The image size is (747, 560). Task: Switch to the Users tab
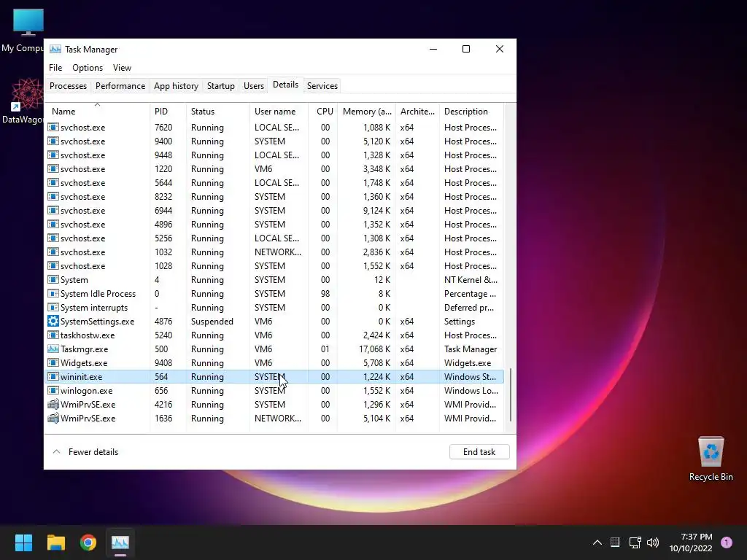tap(253, 86)
